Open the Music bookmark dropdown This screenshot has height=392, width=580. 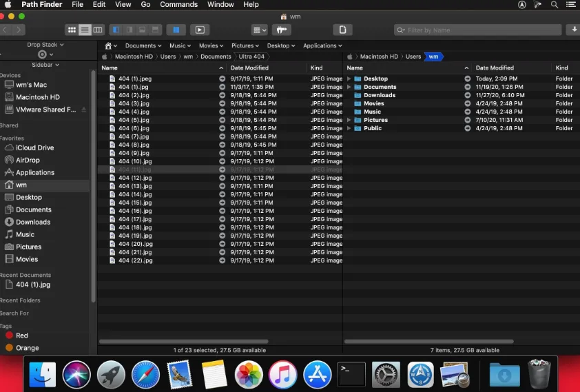pyautogui.click(x=180, y=46)
